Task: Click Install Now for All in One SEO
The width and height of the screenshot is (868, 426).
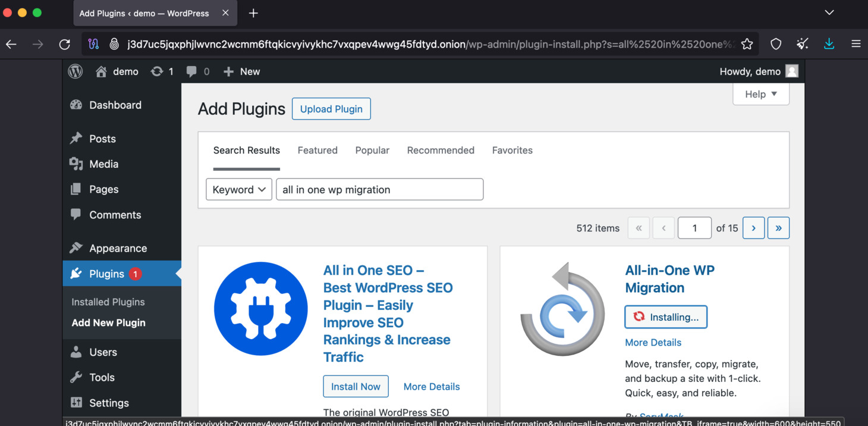Action: pos(356,386)
